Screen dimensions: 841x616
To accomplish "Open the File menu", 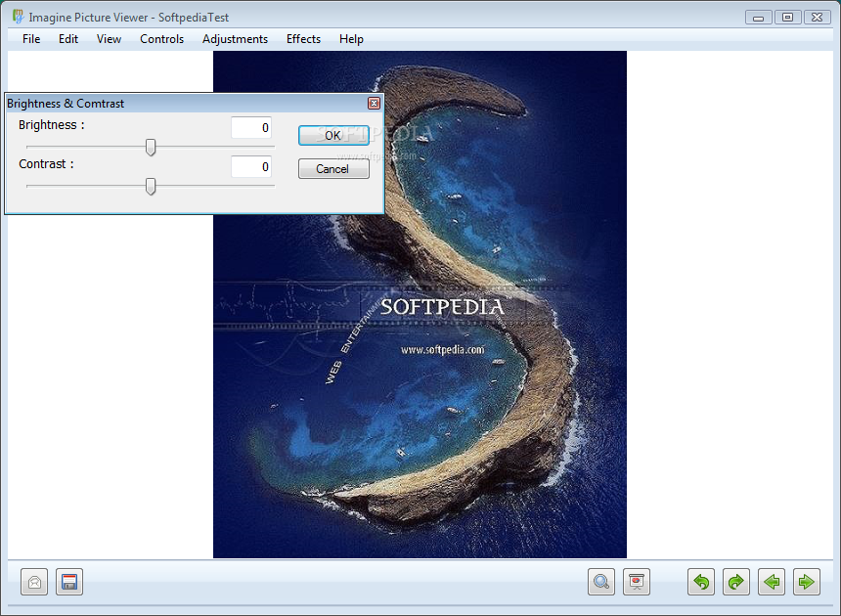I will (x=31, y=39).
